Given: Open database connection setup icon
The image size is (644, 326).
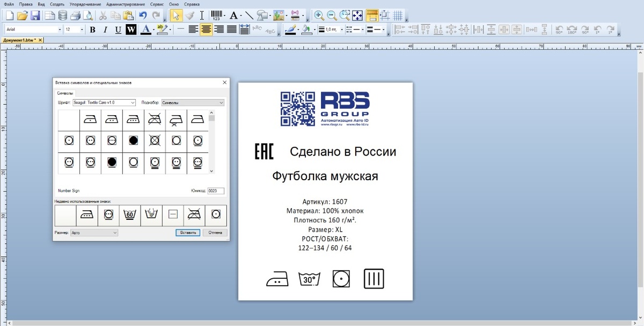Looking at the screenshot, I should tap(63, 16).
